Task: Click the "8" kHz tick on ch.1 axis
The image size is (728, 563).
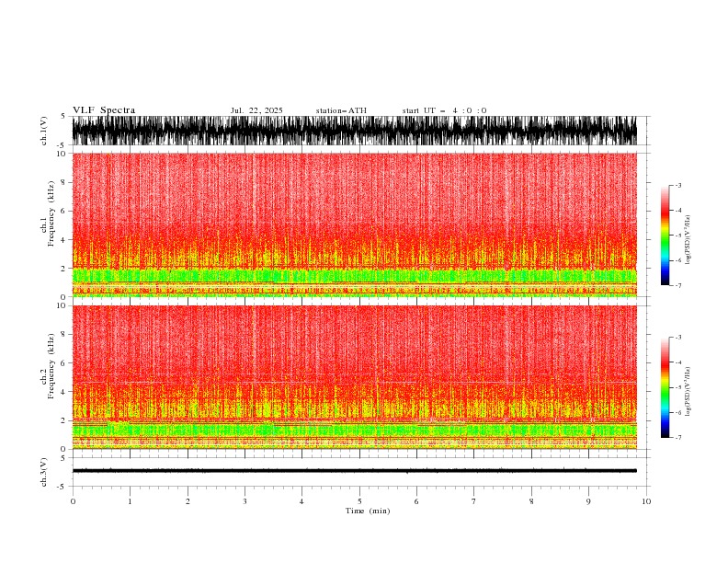Action: (x=63, y=182)
